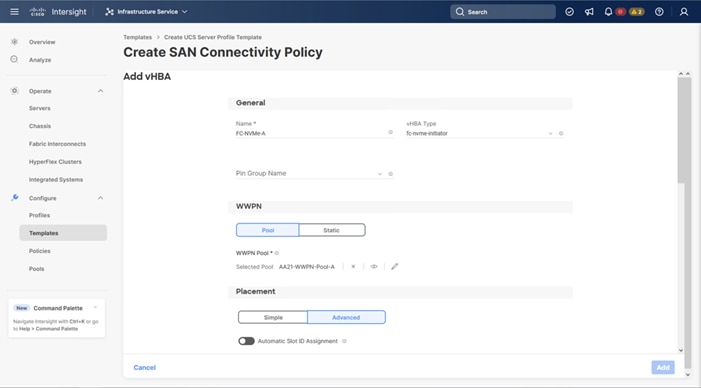This screenshot has width=701, height=388.
Task: Click the scroll down arrow of form
Action: (681, 350)
